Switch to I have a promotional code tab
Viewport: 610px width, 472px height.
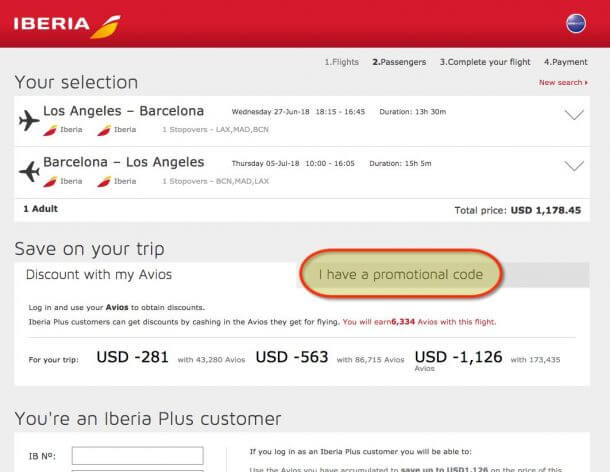point(401,274)
